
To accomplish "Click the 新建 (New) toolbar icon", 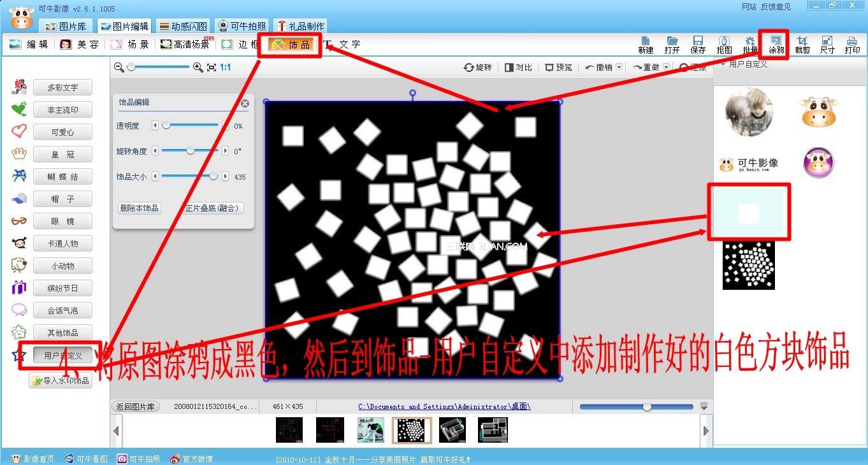I will [646, 45].
